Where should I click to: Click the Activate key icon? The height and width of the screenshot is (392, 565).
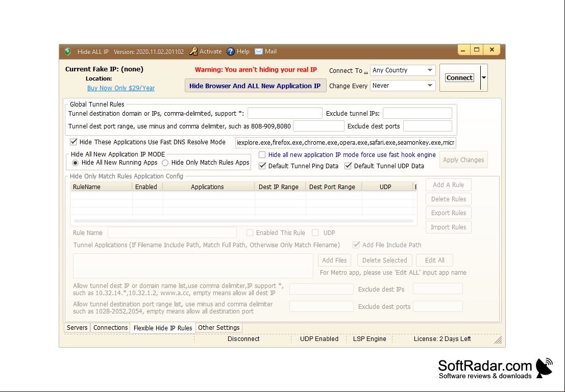[x=193, y=51]
